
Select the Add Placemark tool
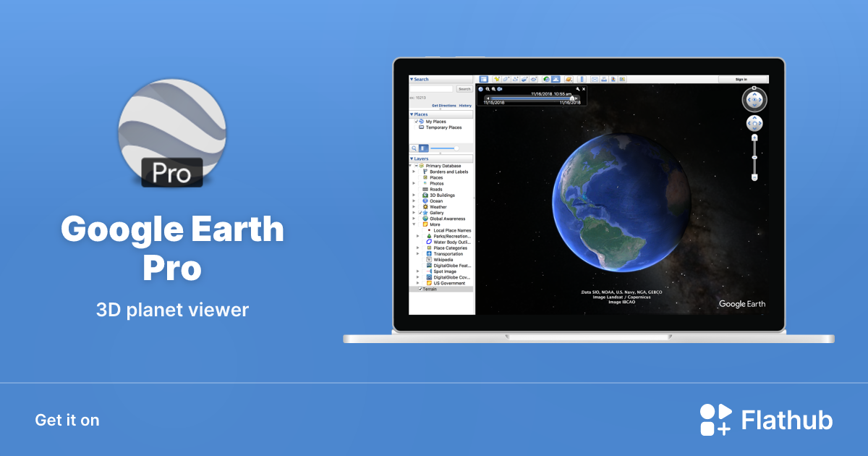tap(497, 79)
